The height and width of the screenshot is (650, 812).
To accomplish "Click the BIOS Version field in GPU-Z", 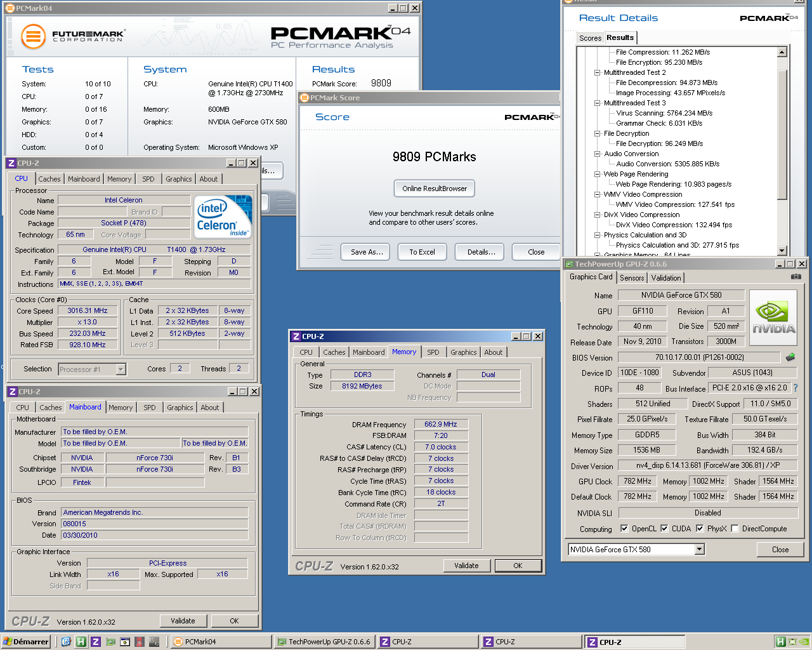I will [x=699, y=357].
